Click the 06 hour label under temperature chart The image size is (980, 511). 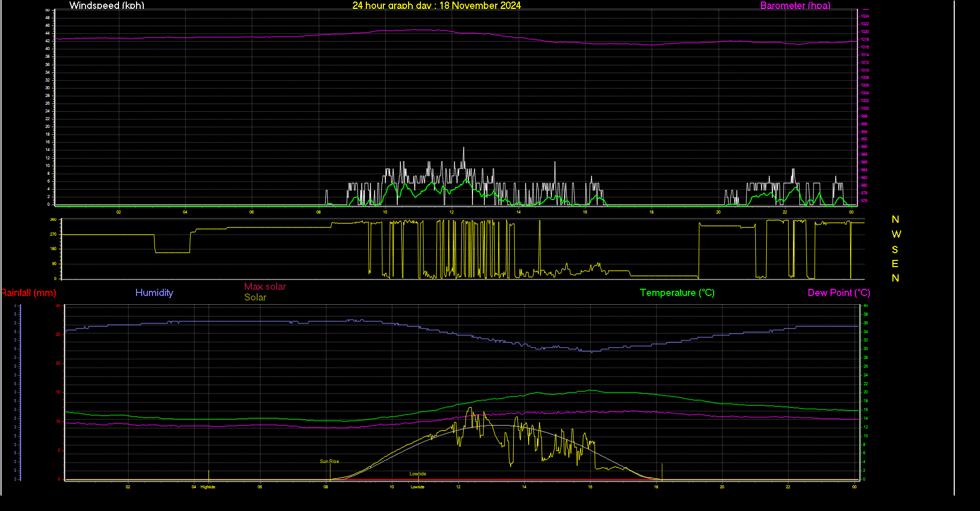(x=260, y=487)
